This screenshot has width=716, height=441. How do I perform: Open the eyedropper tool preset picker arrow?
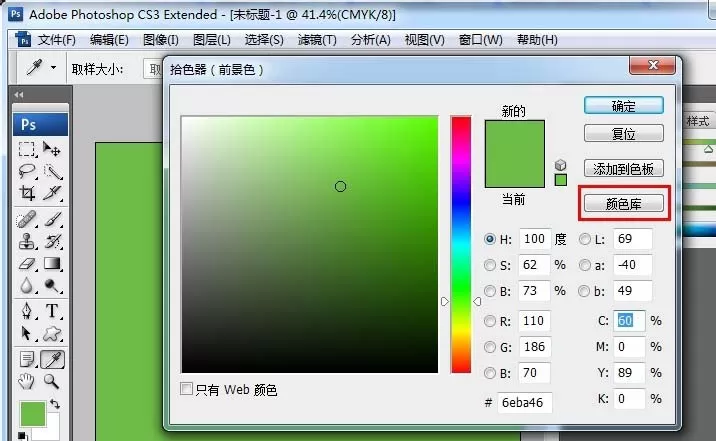click(53, 68)
